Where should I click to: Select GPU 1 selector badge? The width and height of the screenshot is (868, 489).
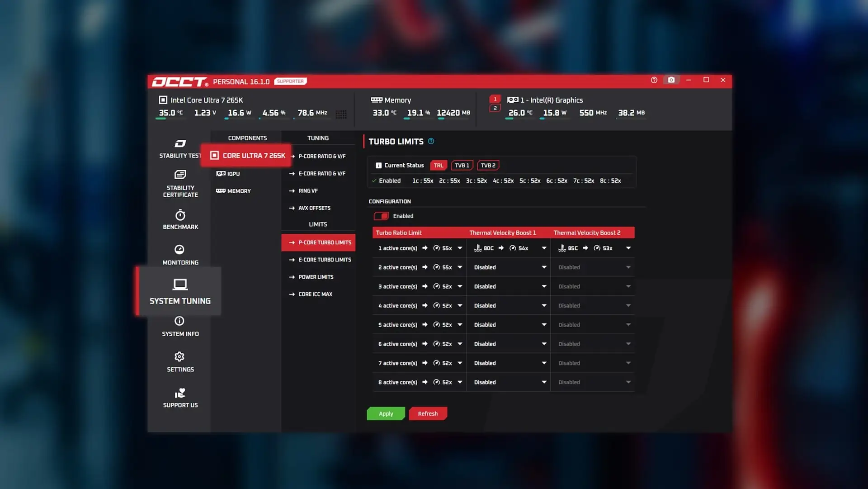(x=495, y=99)
